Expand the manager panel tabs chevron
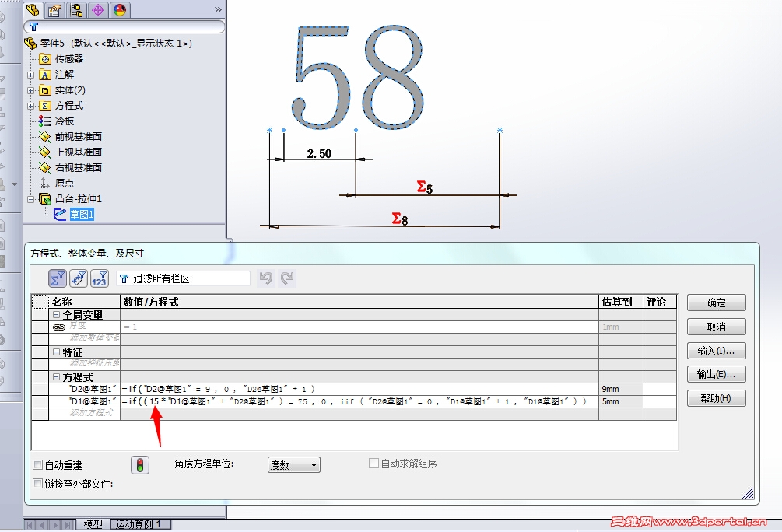Image resolution: width=782 pixels, height=532 pixels. tap(218, 9)
